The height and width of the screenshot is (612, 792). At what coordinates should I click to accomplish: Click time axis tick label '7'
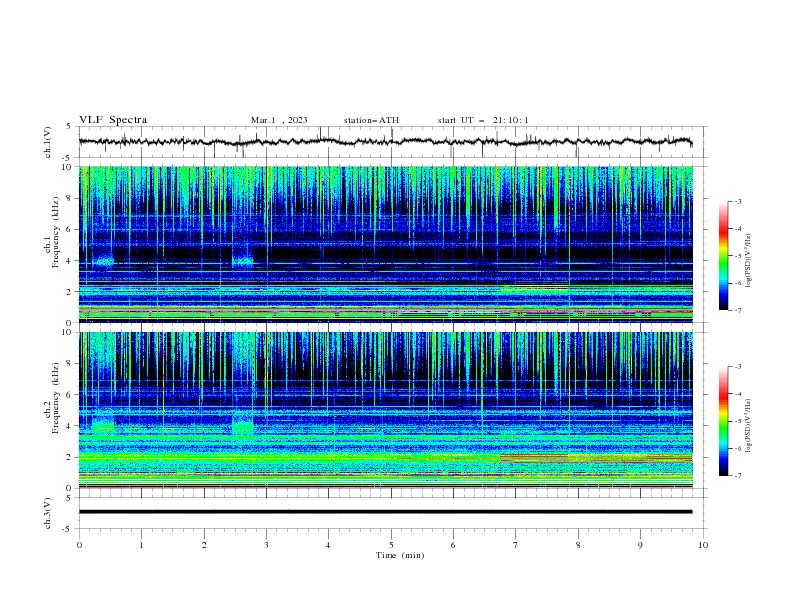tap(516, 545)
